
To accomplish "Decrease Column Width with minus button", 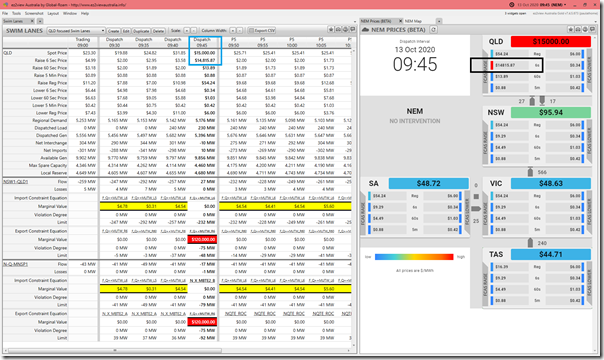I will (x=240, y=30).
